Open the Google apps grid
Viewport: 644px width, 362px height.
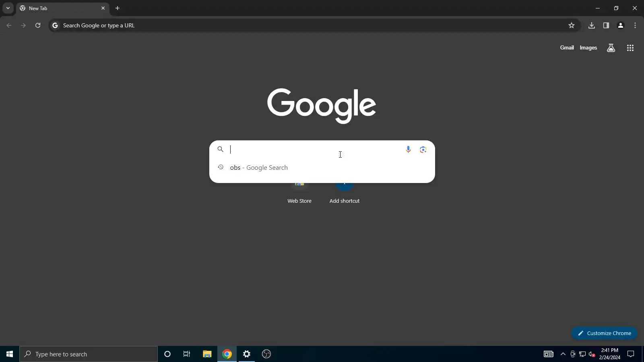[x=630, y=48]
